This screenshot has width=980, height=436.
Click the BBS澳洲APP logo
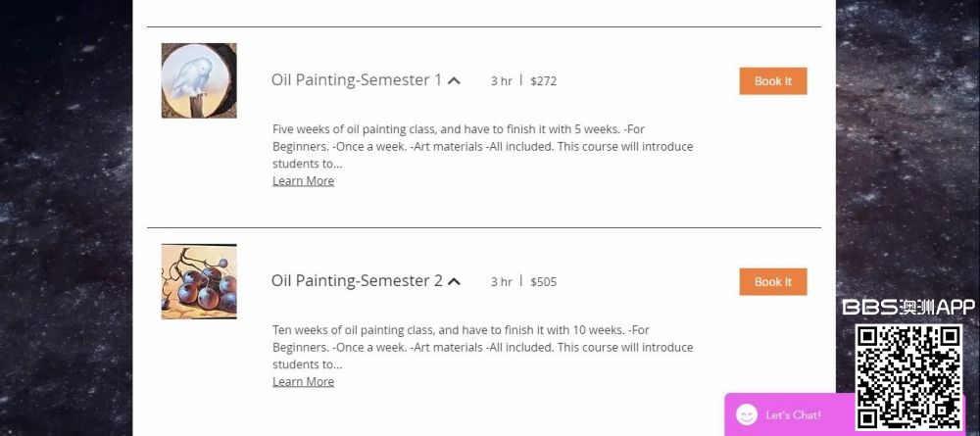pos(908,308)
